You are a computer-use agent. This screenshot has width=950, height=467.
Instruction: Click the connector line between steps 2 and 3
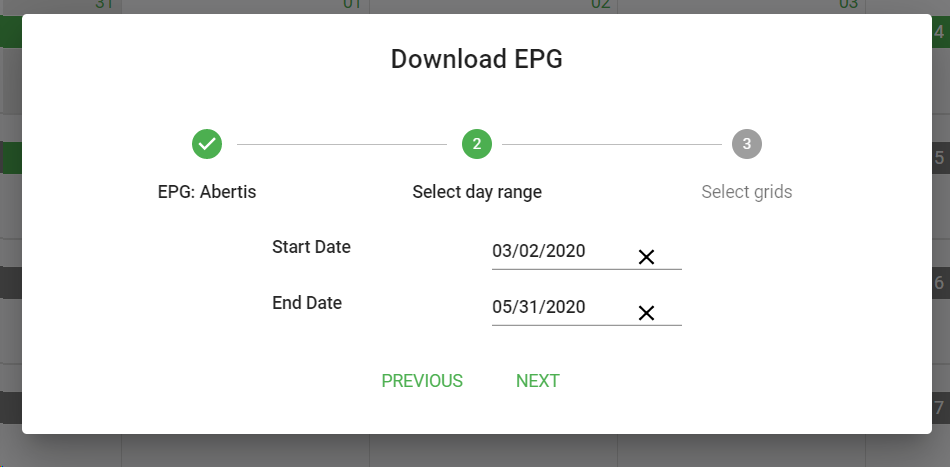pyautogui.click(x=612, y=145)
